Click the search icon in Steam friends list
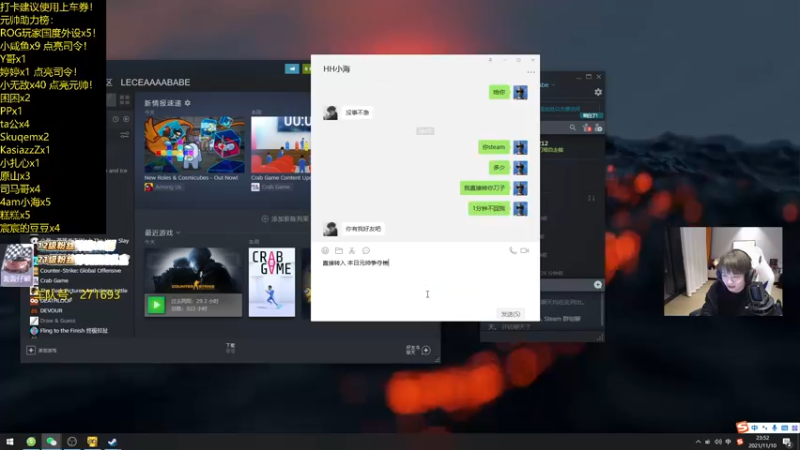The height and width of the screenshot is (450, 800). tap(573, 128)
